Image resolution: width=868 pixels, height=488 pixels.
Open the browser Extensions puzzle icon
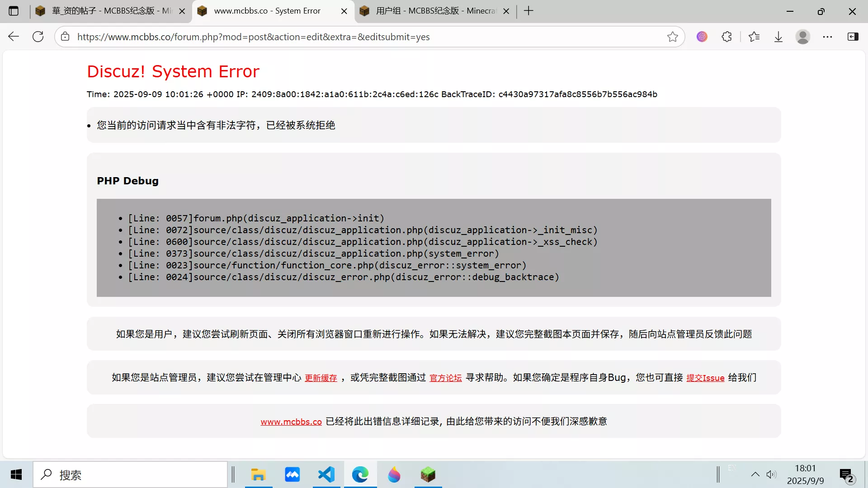(726, 37)
